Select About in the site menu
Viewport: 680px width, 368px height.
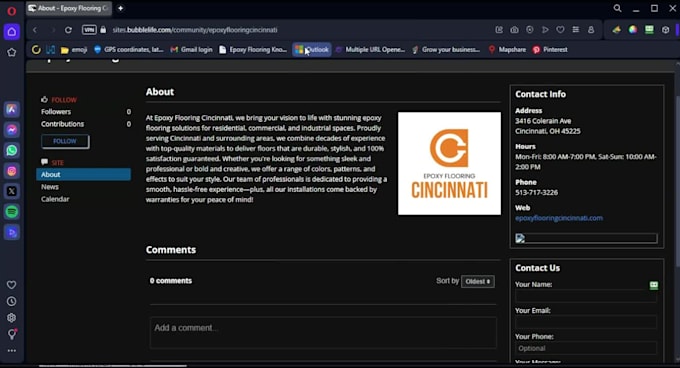(83, 174)
